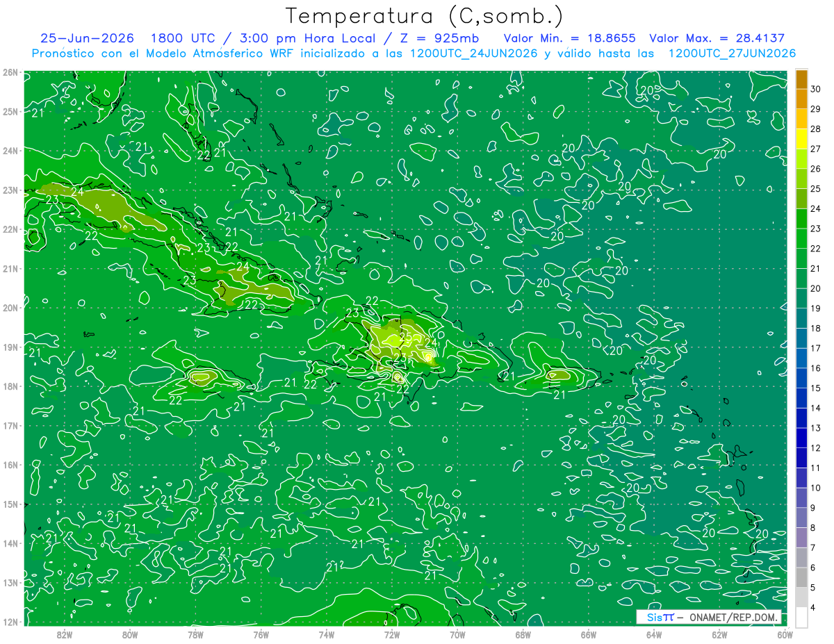Click the "66W" longitude axis label
The width and height of the screenshot is (834, 644).
[x=588, y=635]
